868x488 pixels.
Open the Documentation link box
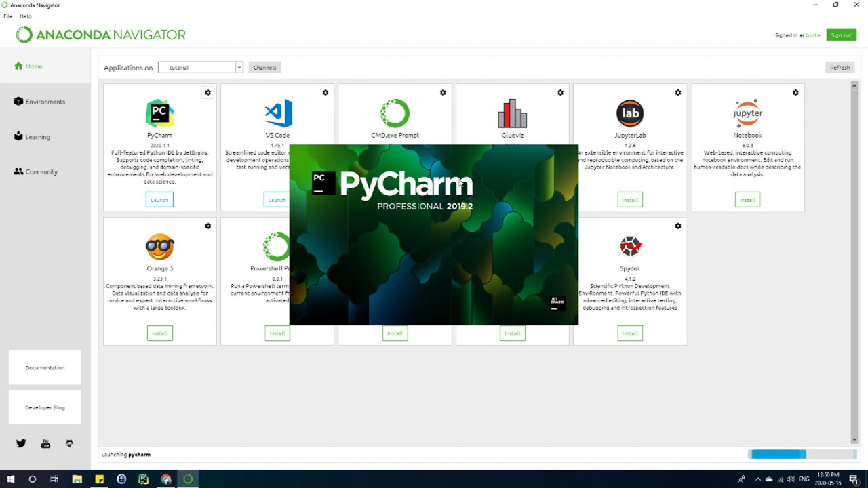coord(45,367)
